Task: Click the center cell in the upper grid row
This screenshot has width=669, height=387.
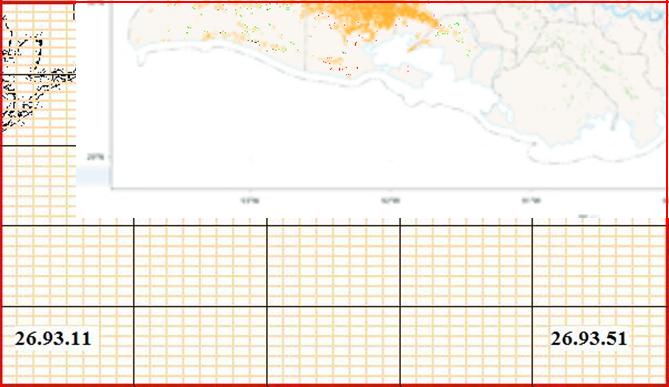Action: tap(333, 265)
